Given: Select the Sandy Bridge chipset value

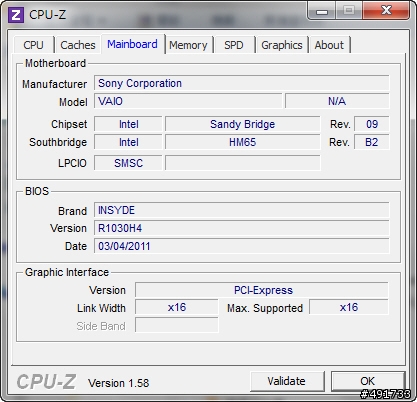Looking at the screenshot, I should (x=243, y=124).
